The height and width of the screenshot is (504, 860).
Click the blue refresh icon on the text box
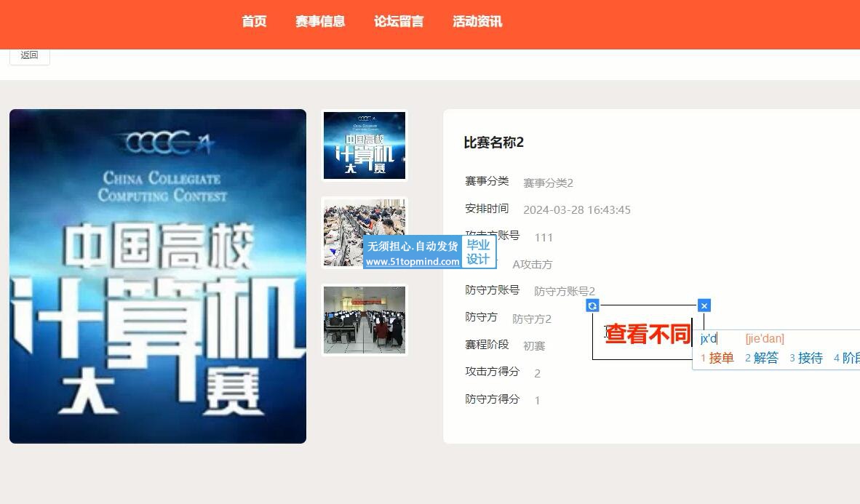[592, 306]
